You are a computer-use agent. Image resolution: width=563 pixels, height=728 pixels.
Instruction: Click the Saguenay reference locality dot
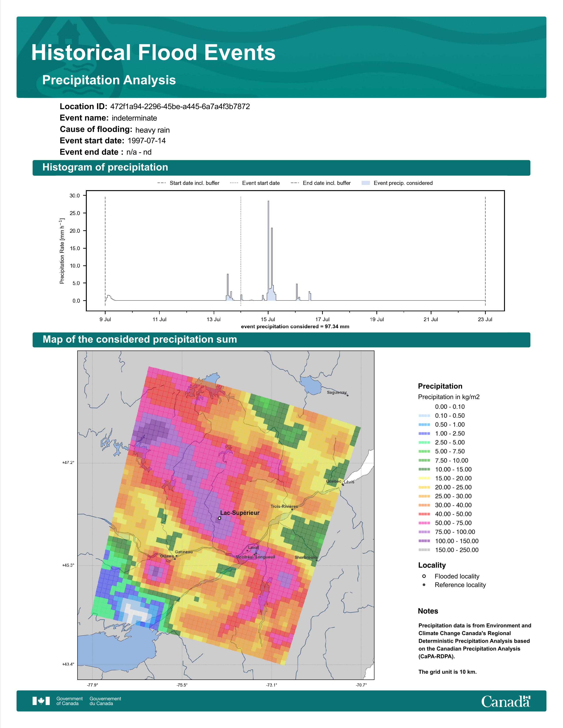pos(348,395)
